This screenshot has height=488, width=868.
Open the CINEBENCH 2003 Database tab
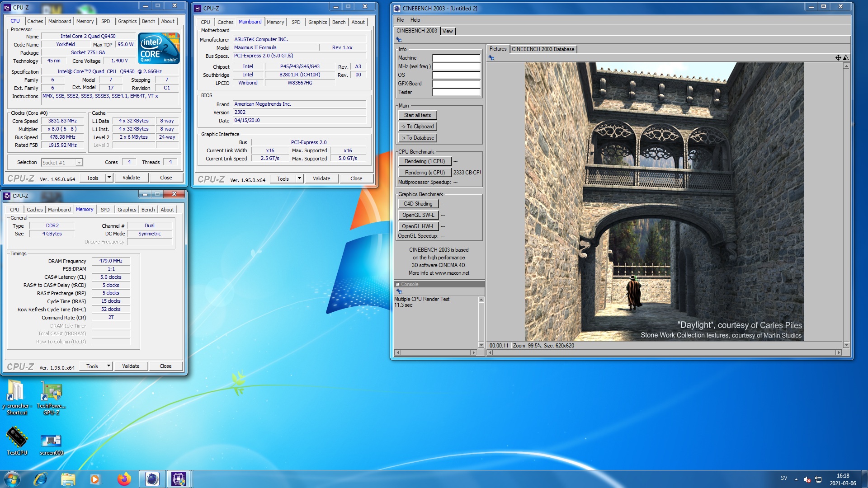pyautogui.click(x=543, y=49)
